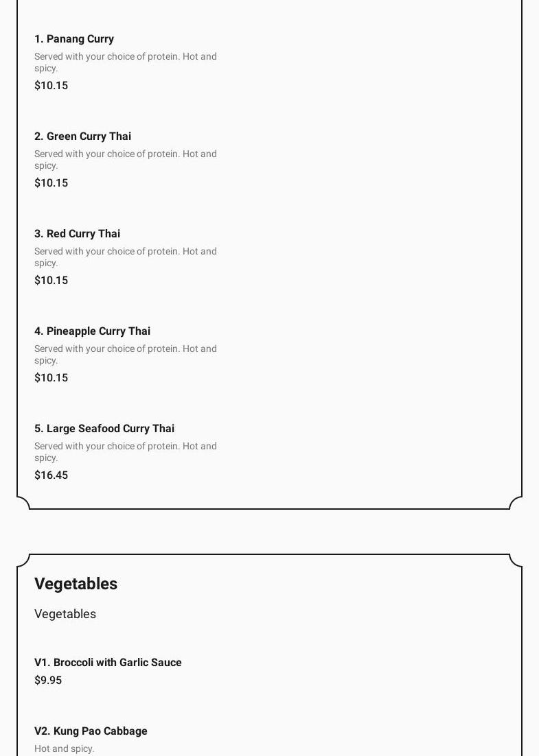The image size is (539, 756).
Task: Select Large Seafood Curry Thai
Action: 104,429
